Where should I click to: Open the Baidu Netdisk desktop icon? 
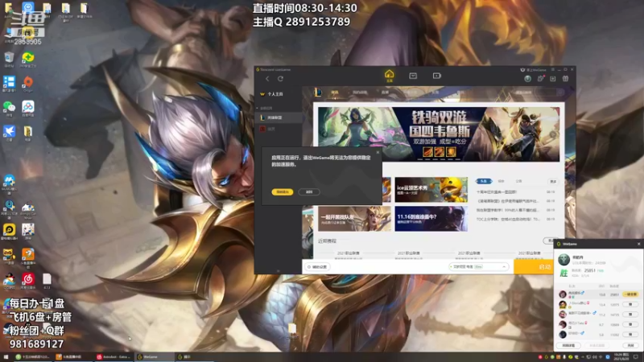tap(28, 109)
